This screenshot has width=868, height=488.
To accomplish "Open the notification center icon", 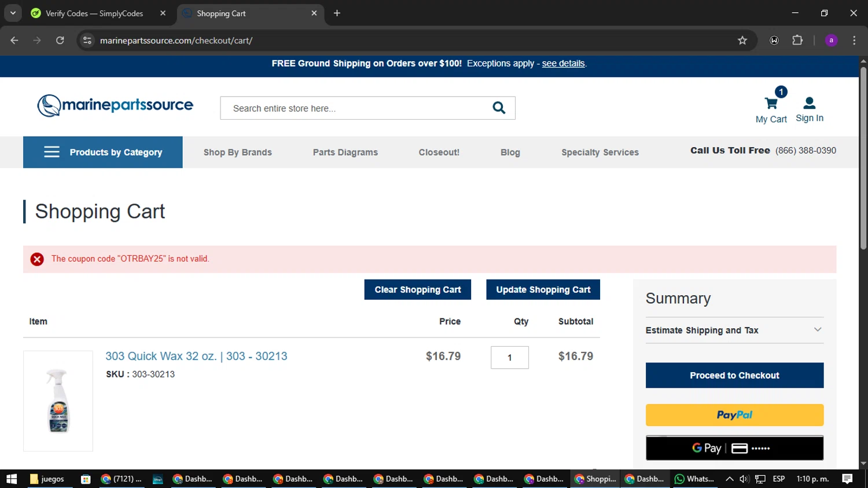I will [847, 479].
